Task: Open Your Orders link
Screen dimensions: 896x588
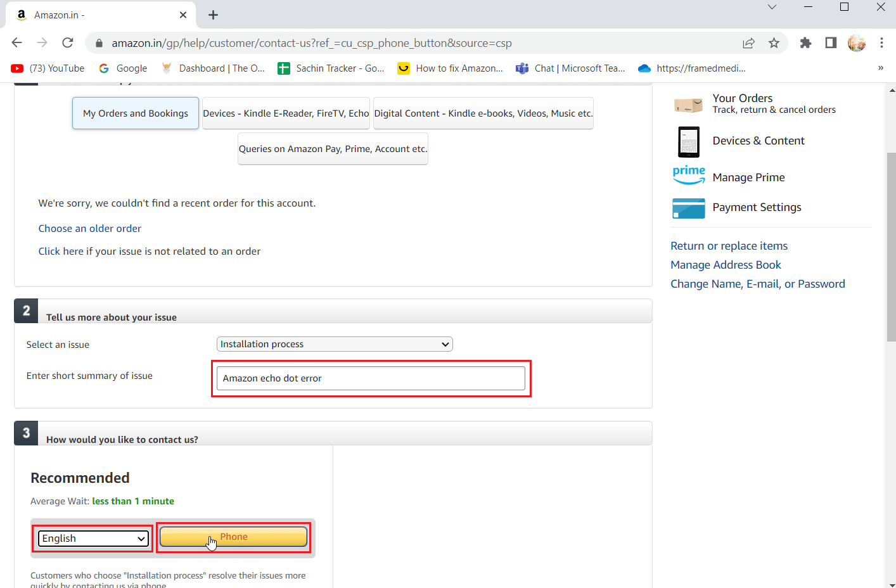Action: (742, 98)
